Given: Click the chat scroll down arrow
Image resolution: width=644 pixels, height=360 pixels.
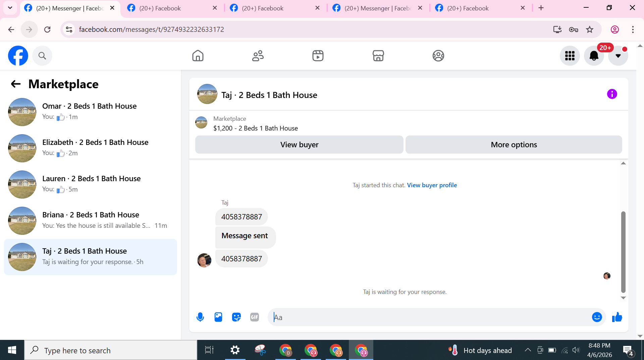Looking at the screenshot, I should [623, 298].
